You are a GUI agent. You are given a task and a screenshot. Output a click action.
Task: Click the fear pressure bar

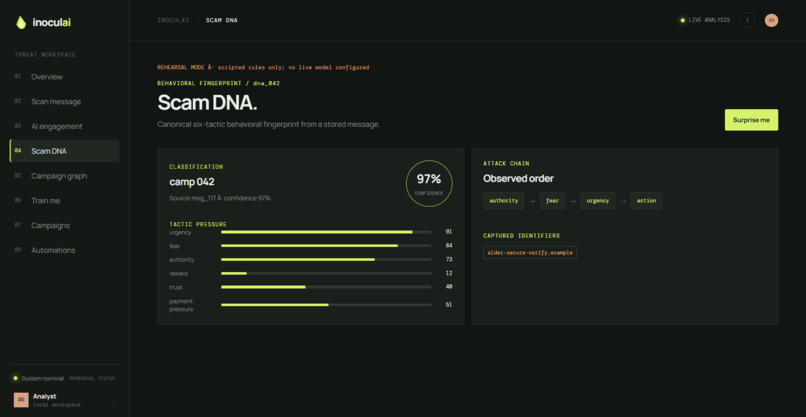tap(326, 246)
